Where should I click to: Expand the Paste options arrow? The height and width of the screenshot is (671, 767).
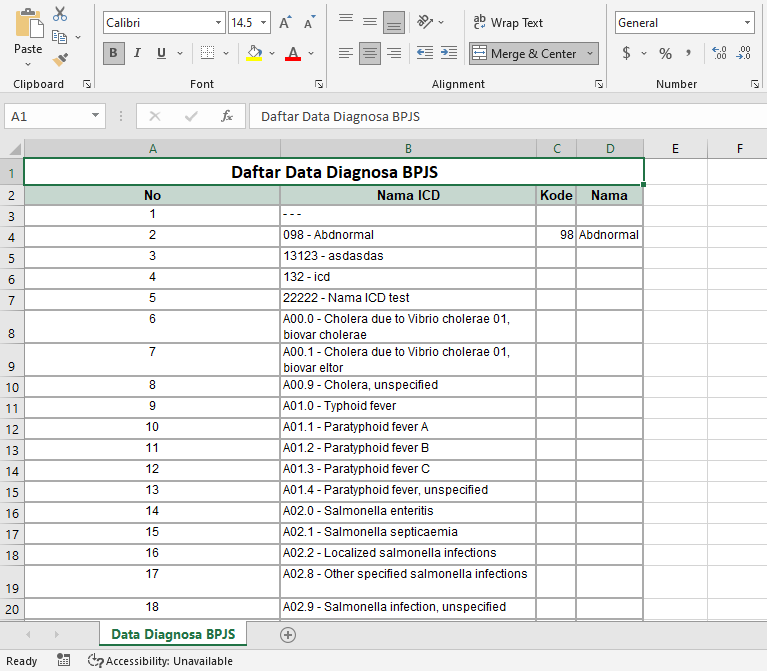point(28,64)
